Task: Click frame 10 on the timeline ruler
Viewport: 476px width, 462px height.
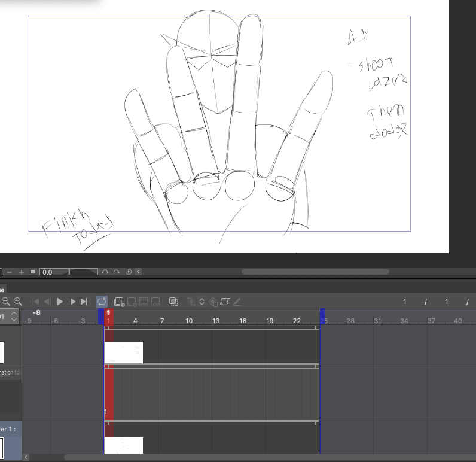Action: (189, 321)
